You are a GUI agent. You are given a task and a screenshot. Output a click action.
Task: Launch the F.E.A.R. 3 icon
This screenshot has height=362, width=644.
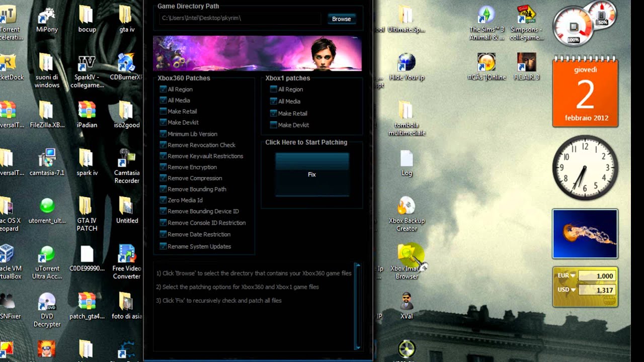pos(527,66)
